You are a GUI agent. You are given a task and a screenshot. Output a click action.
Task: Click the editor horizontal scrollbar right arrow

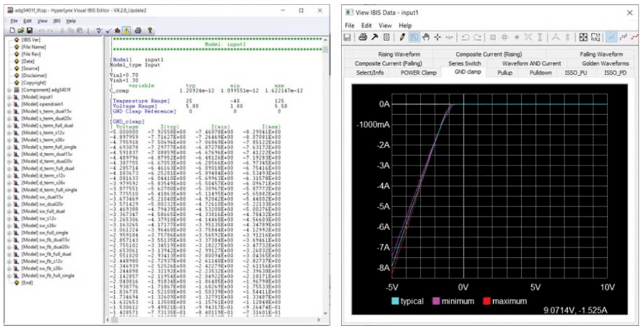320,319
